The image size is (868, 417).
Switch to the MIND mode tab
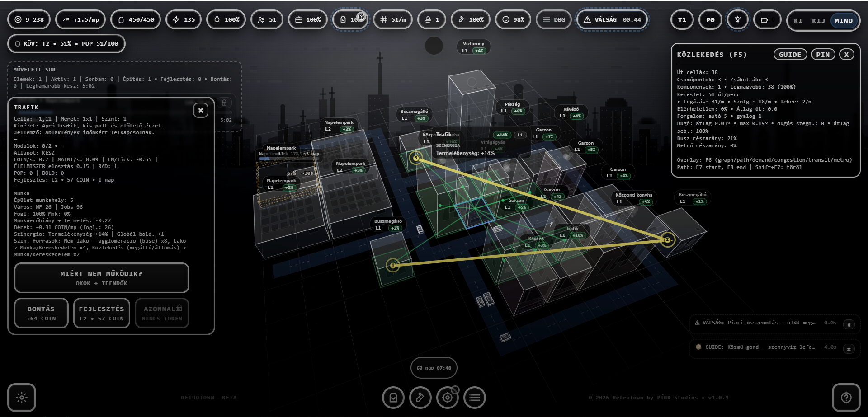(844, 21)
